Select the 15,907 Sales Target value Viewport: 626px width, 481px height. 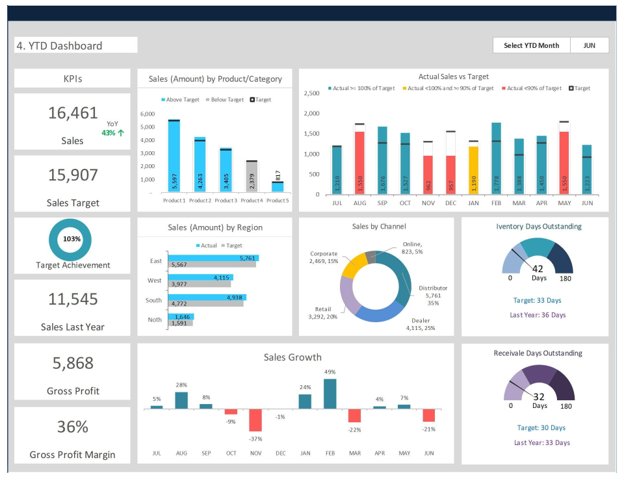[73, 175]
